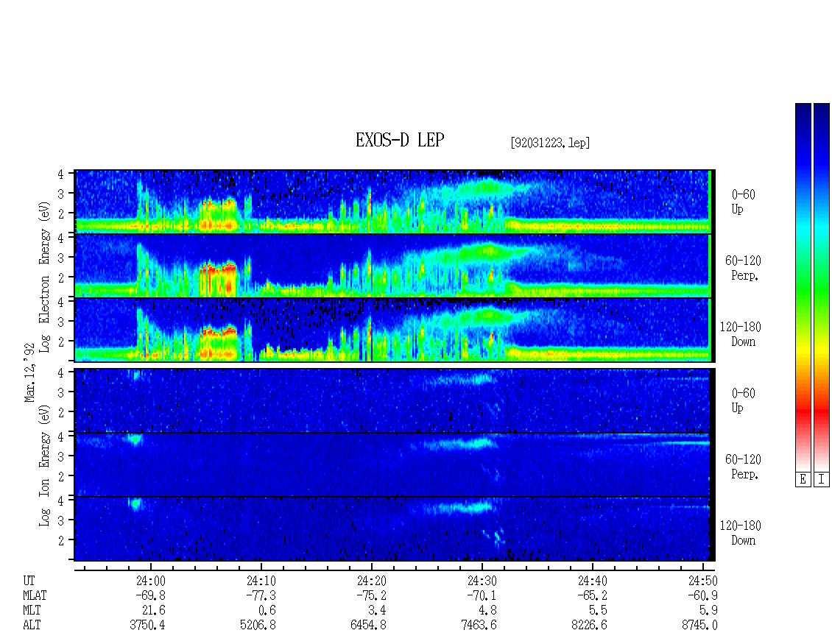Click the MLAT value -70.1

(482, 595)
